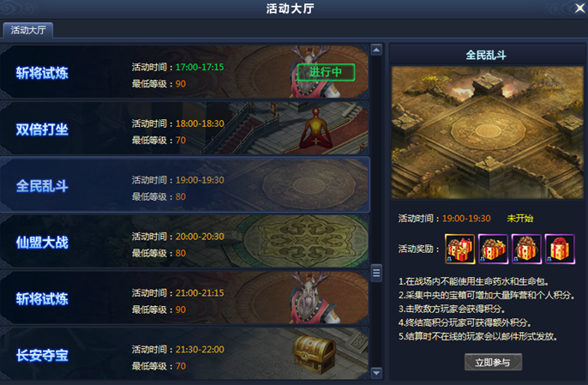Click the fourth red gift box reward
Image resolution: width=588 pixels, height=385 pixels.
click(560, 249)
